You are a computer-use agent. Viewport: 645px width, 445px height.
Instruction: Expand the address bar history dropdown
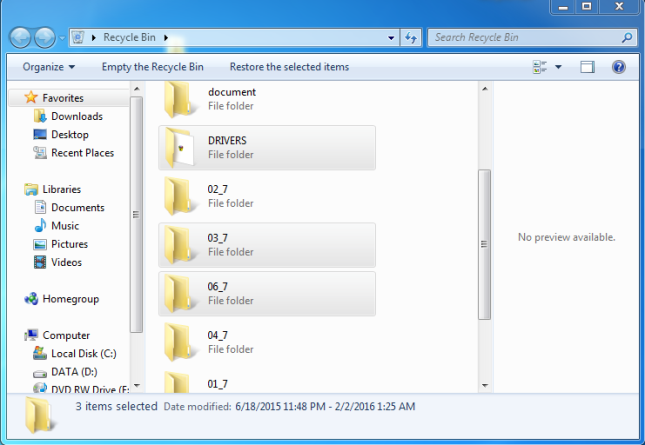click(x=391, y=38)
